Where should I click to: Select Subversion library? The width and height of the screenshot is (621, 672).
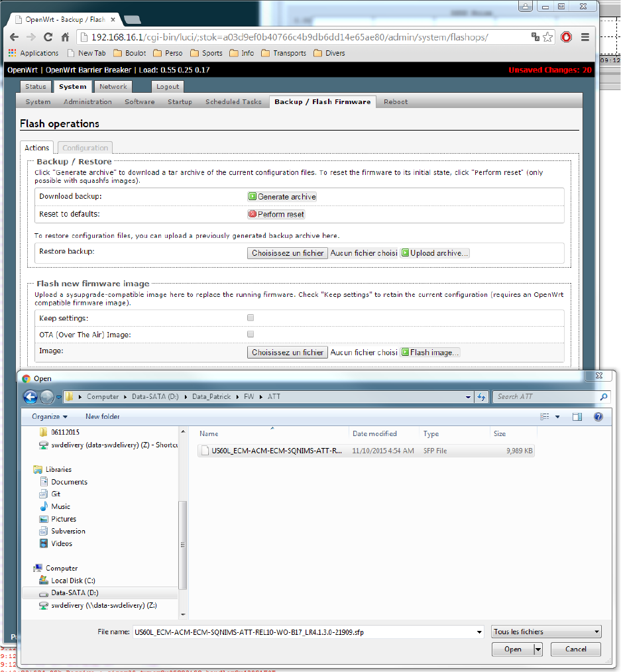click(68, 531)
